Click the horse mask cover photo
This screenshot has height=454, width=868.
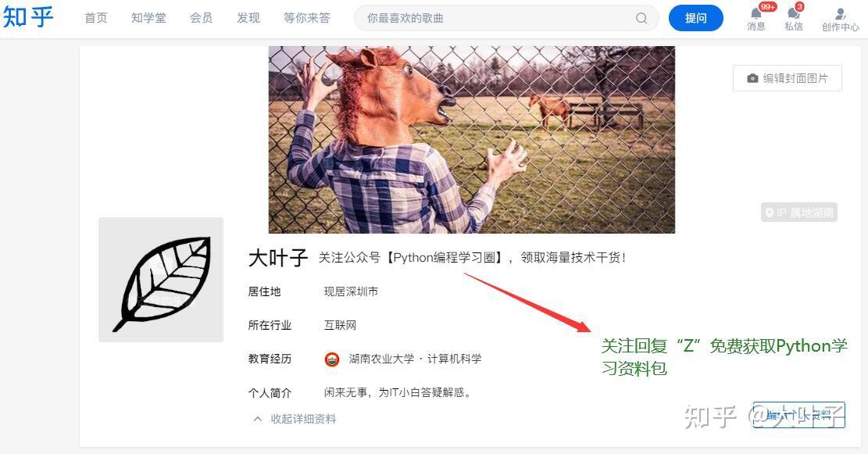(472, 140)
